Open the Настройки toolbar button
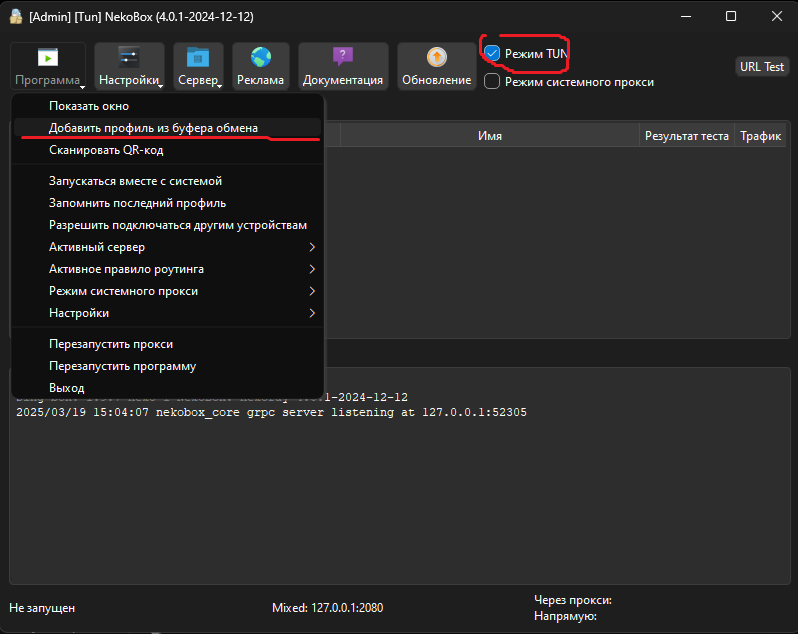The width and height of the screenshot is (798, 634). pyautogui.click(x=129, y=67)
